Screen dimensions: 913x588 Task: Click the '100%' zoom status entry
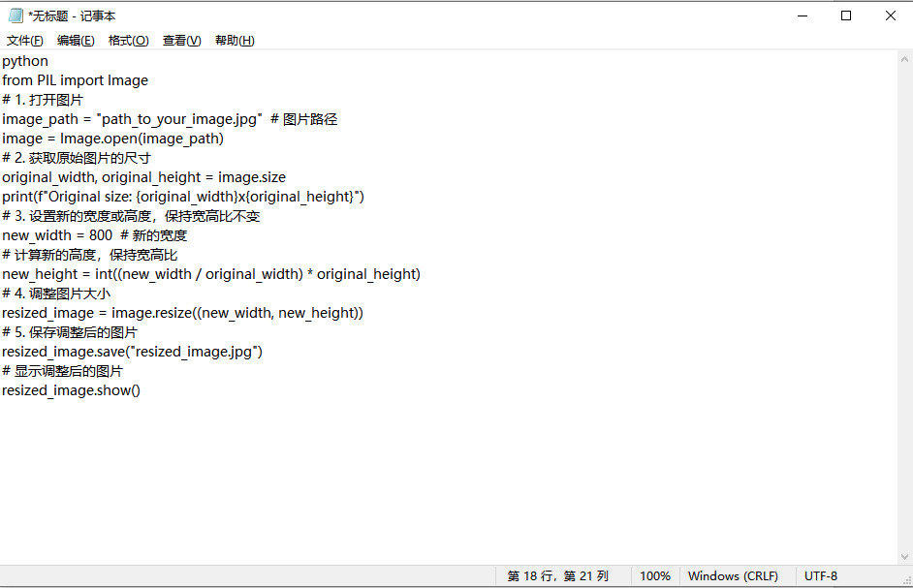pos(655,576)
